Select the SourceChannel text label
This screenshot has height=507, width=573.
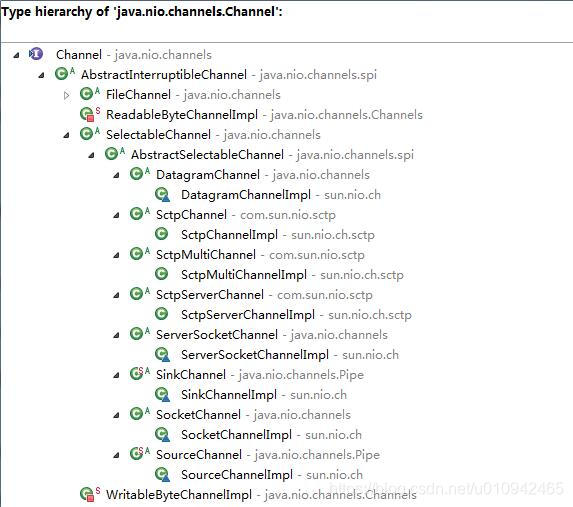point(199,455)
